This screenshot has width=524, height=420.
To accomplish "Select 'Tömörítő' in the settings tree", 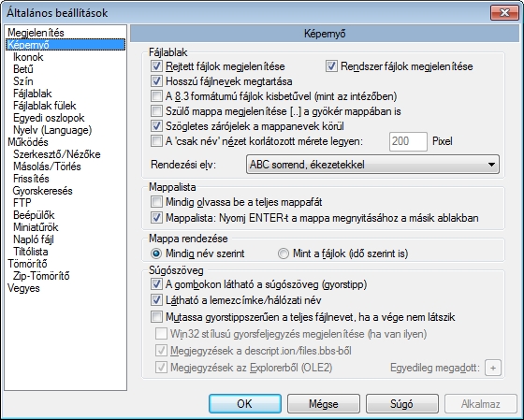I will [27, 264].
